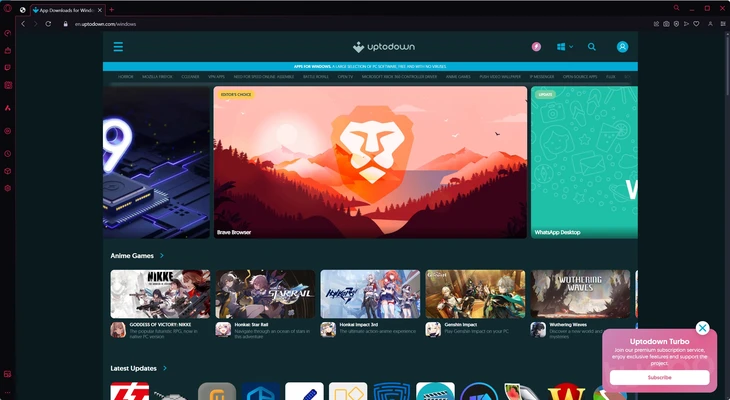Viewport: 730px width, 400px height.
Task: Click the EDITOR'S CHOICE badge on Brave banner
Action: tap(236, 95)
